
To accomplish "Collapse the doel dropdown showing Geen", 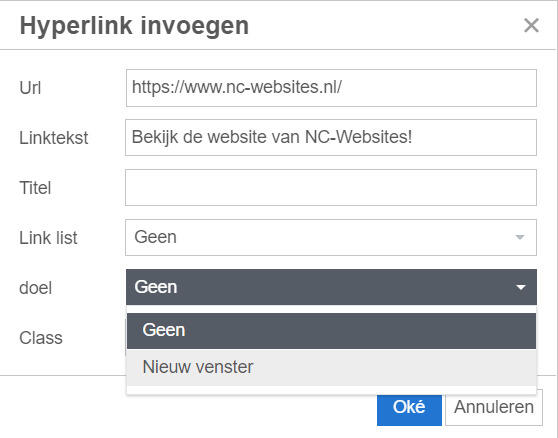I will 331,287.
